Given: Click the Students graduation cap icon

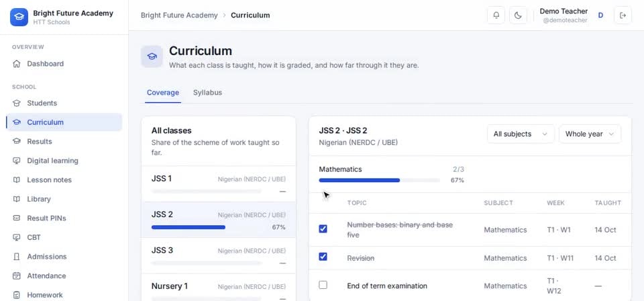Looking at the screenshot, I should (16, 103).
